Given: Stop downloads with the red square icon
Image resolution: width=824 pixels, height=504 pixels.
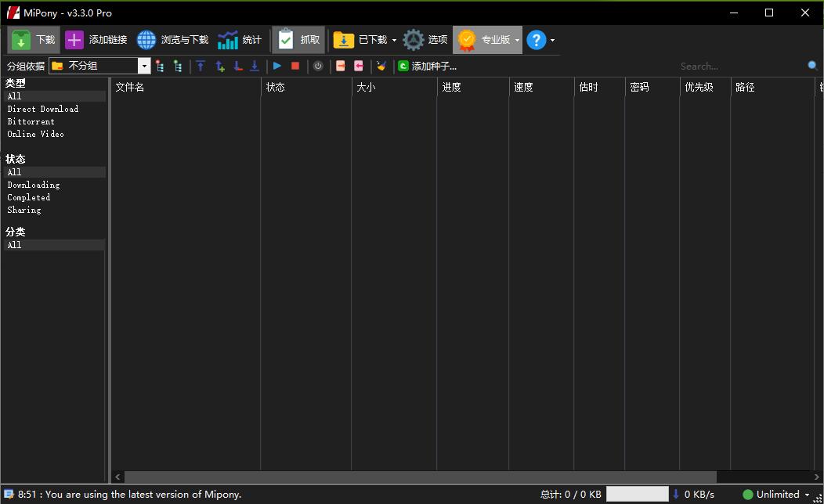Looking at the screenshot, I should [295, 67].
